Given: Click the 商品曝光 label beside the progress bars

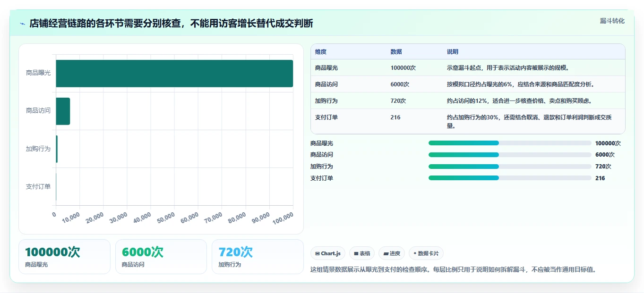Looking at the screenshot, I should coord(322,143).
